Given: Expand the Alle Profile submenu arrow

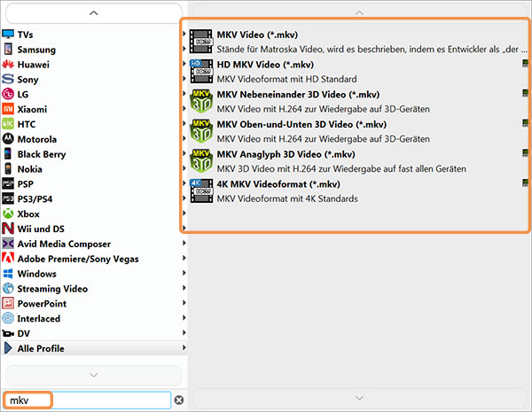Looking at the screenshot, I should pos(184,347).
